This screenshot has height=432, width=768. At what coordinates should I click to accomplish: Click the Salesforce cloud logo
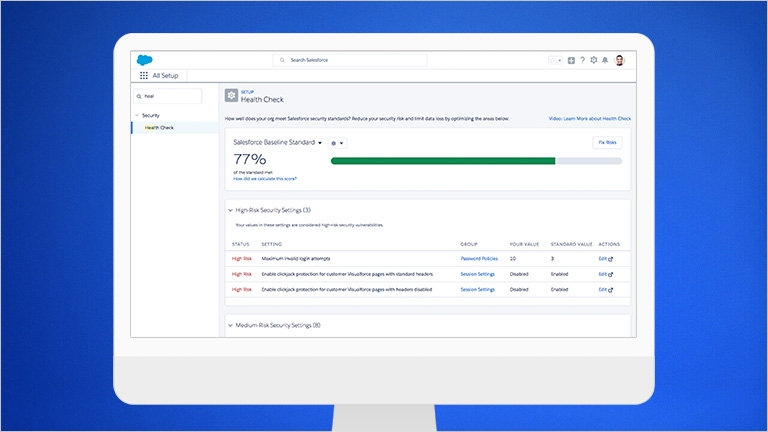(146, 60)
